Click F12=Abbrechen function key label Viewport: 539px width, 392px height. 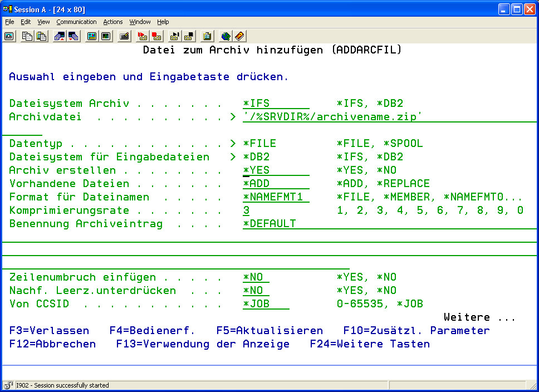tap(52, 344)
